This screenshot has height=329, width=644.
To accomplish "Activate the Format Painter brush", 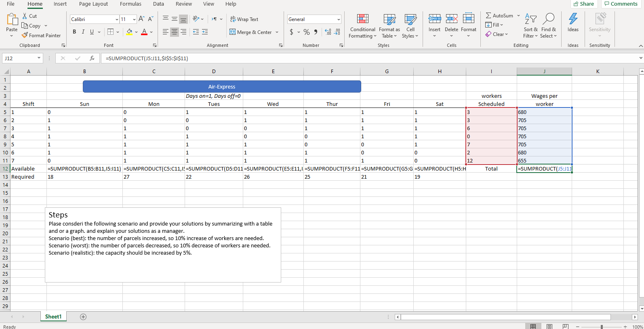I will (25, 35).
